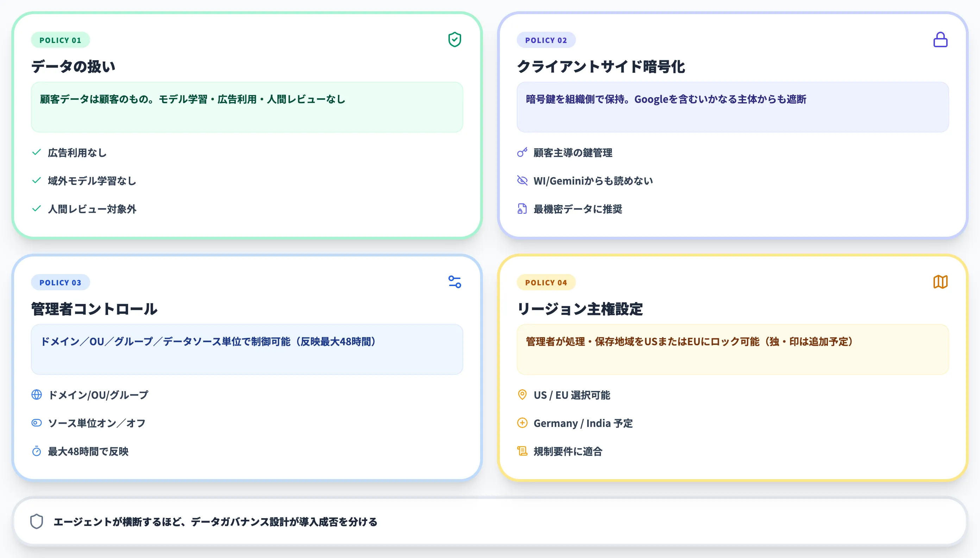Toggle the checkmark next to 広告利用なし
The image size is (980, 558).
point(36,153)
